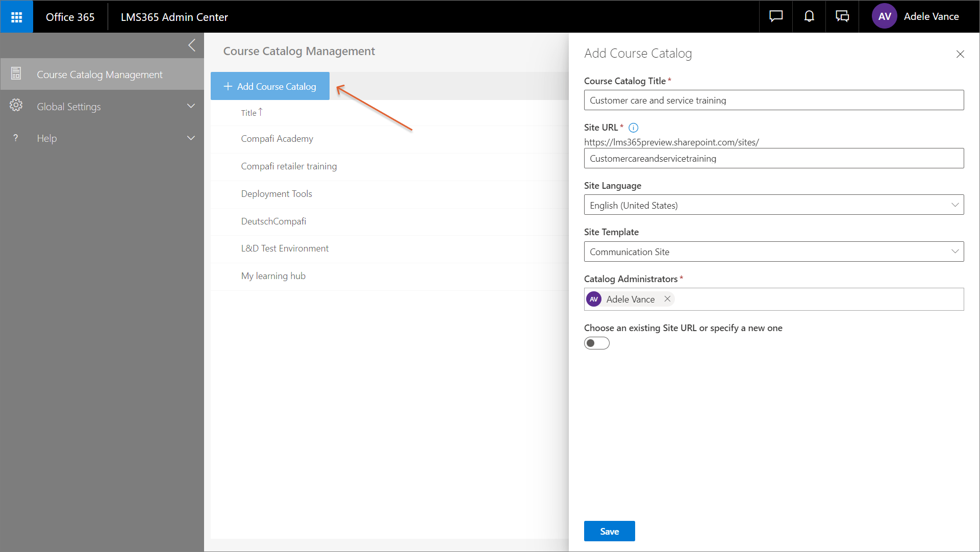This screenshot has width=980, height=552.
Task: Click the Help question mark icon
Action: click(15, 138)
